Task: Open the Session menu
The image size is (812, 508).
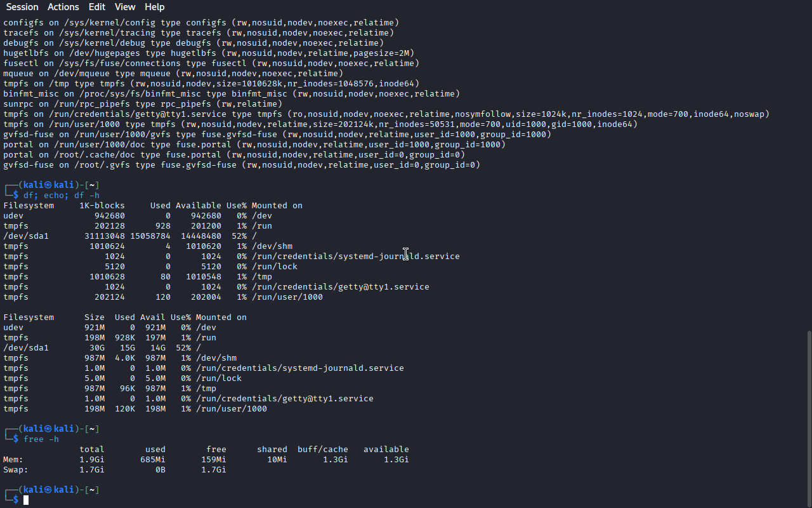Action: (x=22, y=7)
